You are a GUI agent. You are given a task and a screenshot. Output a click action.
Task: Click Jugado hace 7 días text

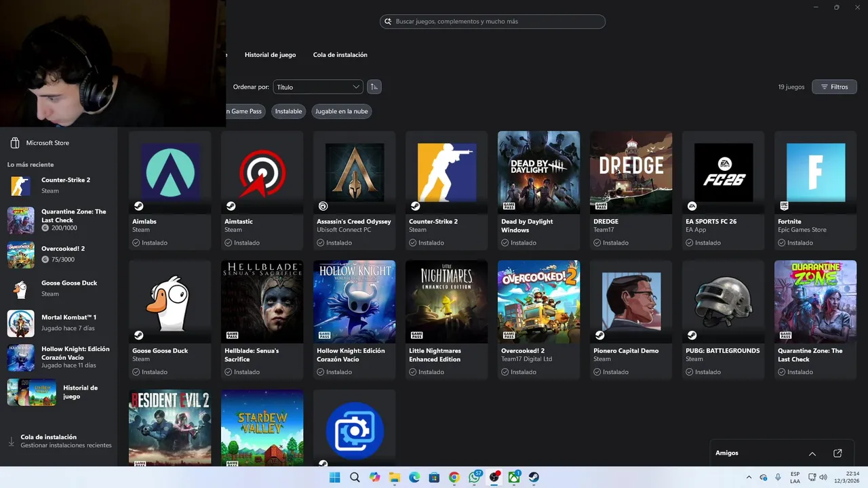(x=68, y=328)
